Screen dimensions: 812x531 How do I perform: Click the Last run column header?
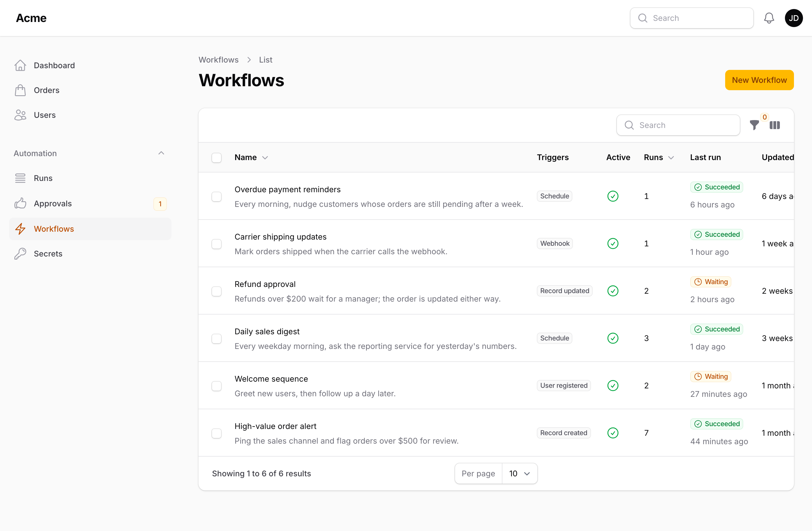pyautogui.click(x=705, y=157)
